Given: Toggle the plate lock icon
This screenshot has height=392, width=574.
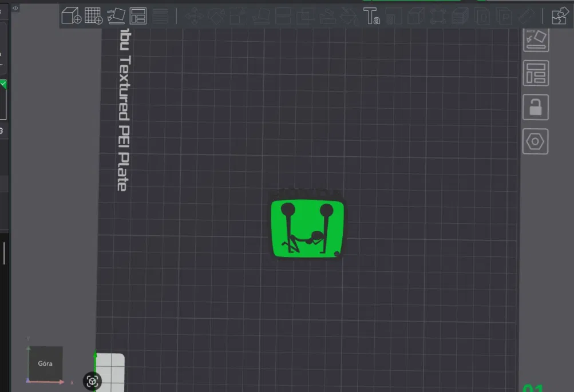Looking at the screenshot, I should point(536,107).
